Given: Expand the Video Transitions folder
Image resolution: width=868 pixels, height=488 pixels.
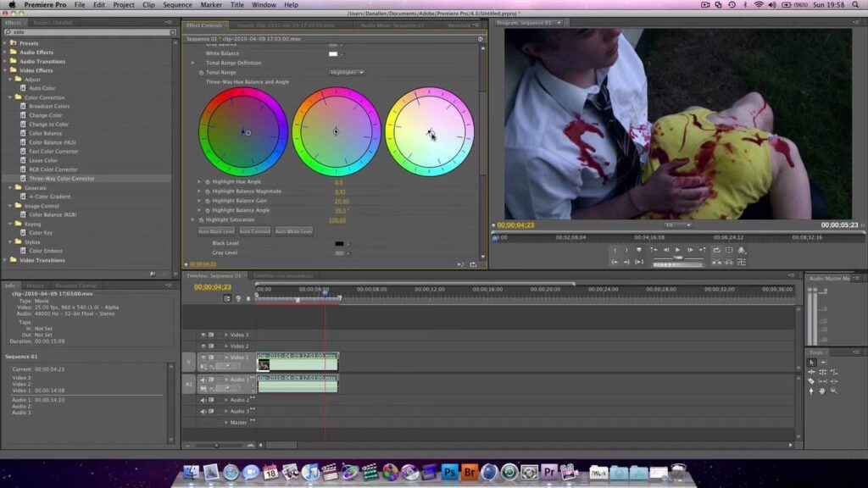Looking at the screenshot, I should [5, 260].
